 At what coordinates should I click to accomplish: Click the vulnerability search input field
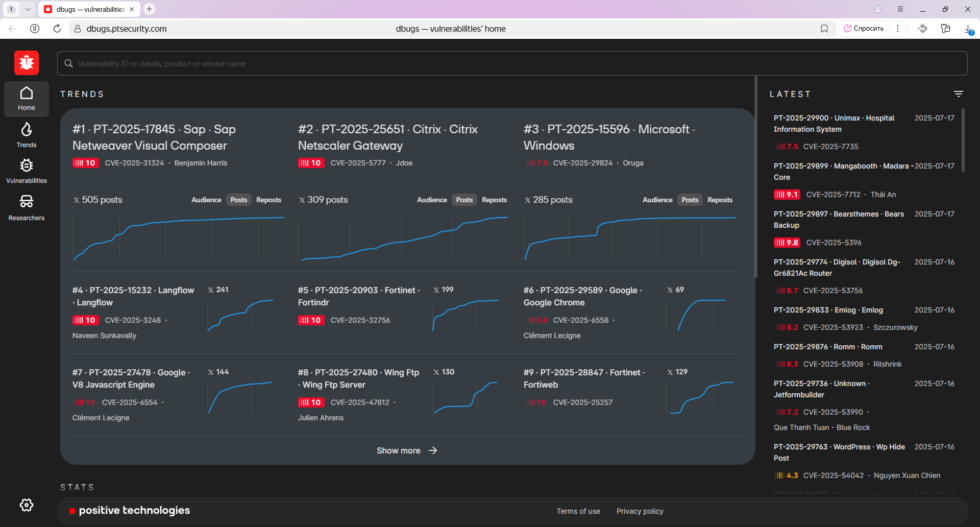[512, 63]
